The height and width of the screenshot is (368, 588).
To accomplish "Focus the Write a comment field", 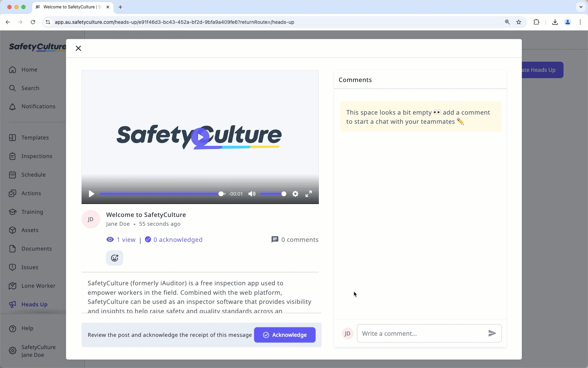I will pos(422,334).
